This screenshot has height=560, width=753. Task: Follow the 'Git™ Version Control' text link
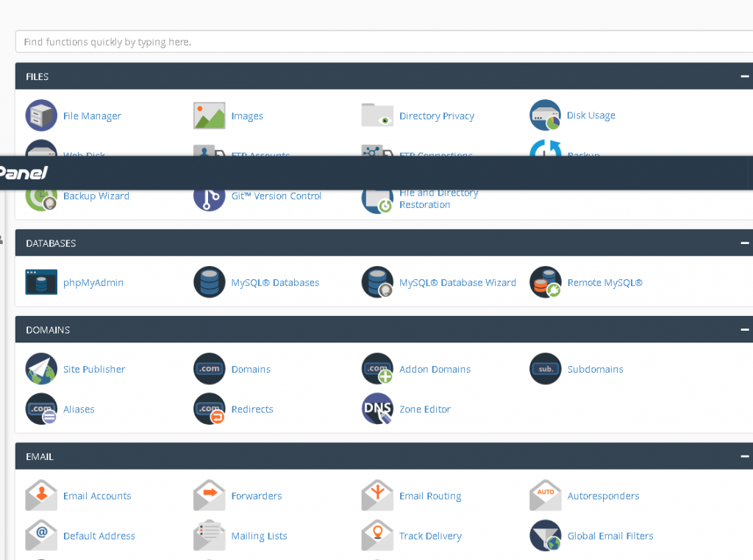pos(276,195)
